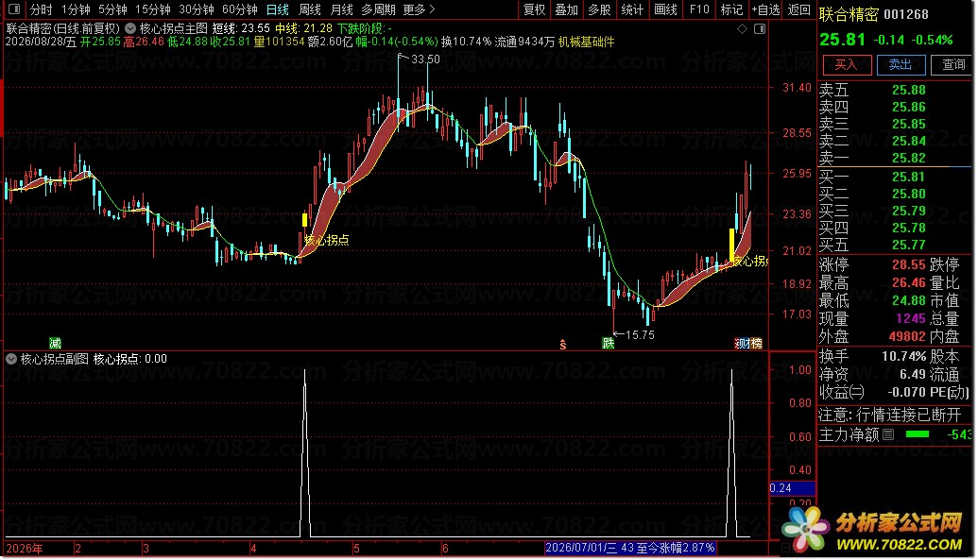This screenshot has height=560, width=978.
Task: Select the 15分钟 period tab
Action: [153, 9]
